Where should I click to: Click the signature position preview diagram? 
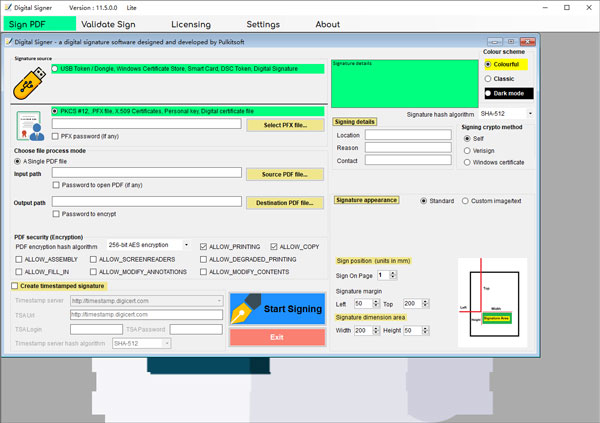click(x=492, y=303)
